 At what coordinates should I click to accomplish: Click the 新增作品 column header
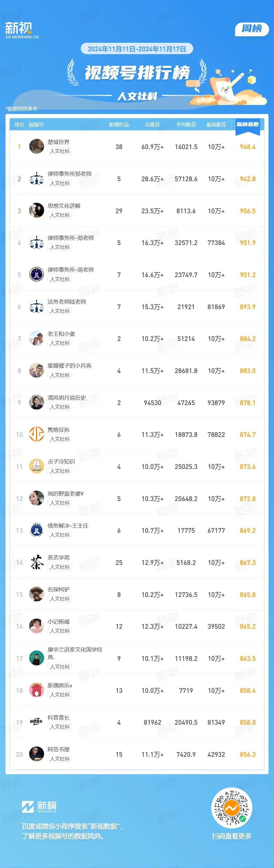click(119, 125)
